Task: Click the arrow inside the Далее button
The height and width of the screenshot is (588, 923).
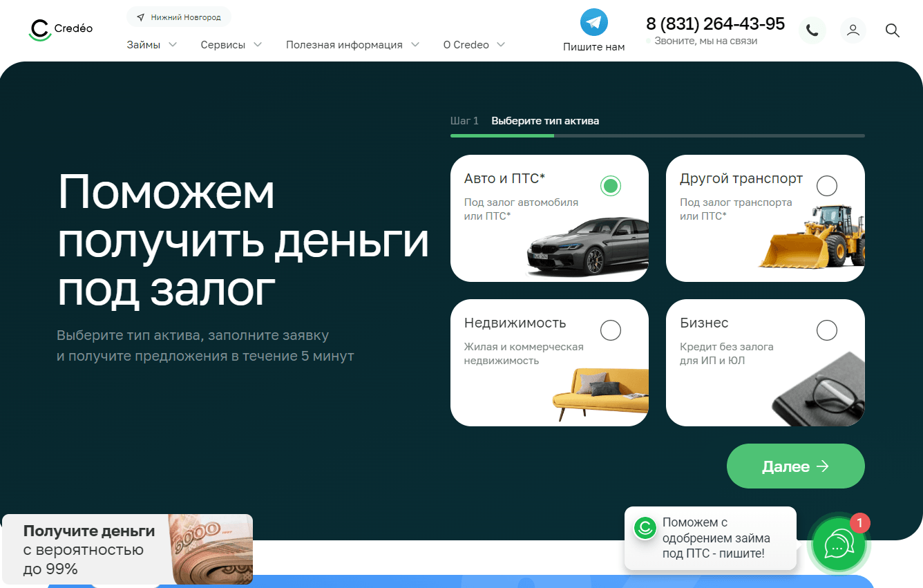Action: [822, 466]
